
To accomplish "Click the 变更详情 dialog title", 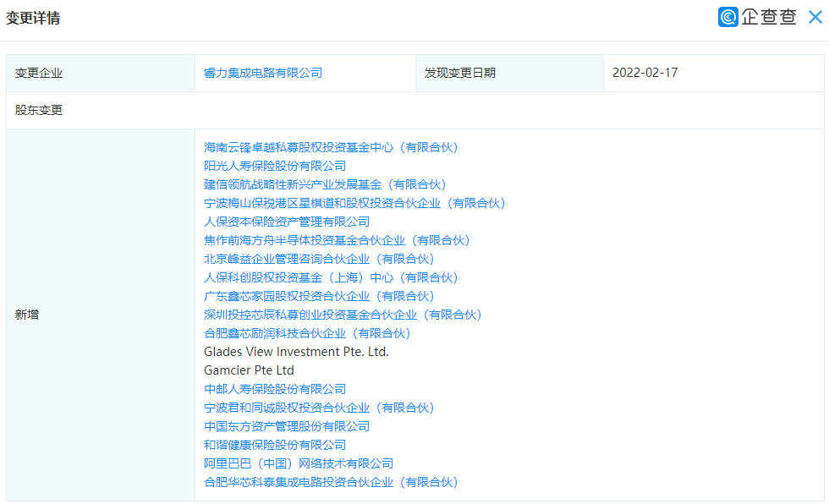I will (33, 18).
